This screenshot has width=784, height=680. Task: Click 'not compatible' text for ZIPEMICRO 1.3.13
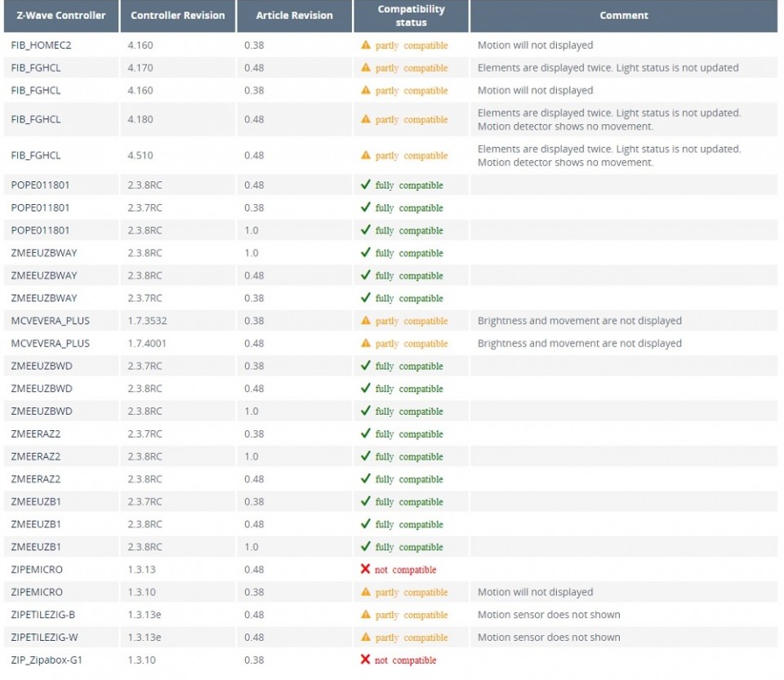click(406, 570)
